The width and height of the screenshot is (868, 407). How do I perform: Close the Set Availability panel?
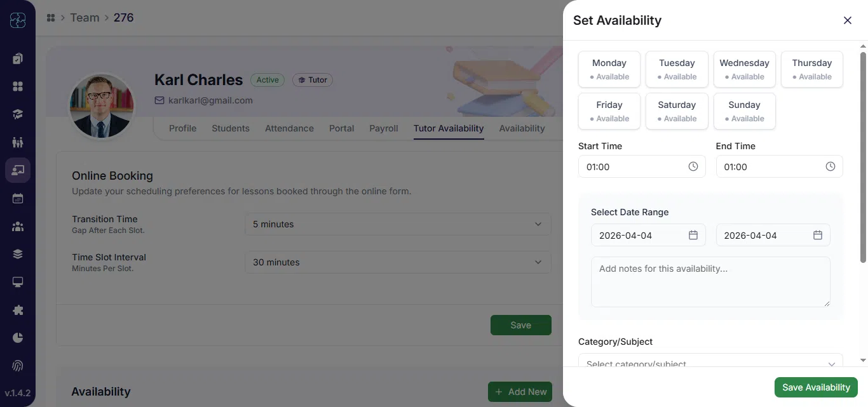click(848, 20)
